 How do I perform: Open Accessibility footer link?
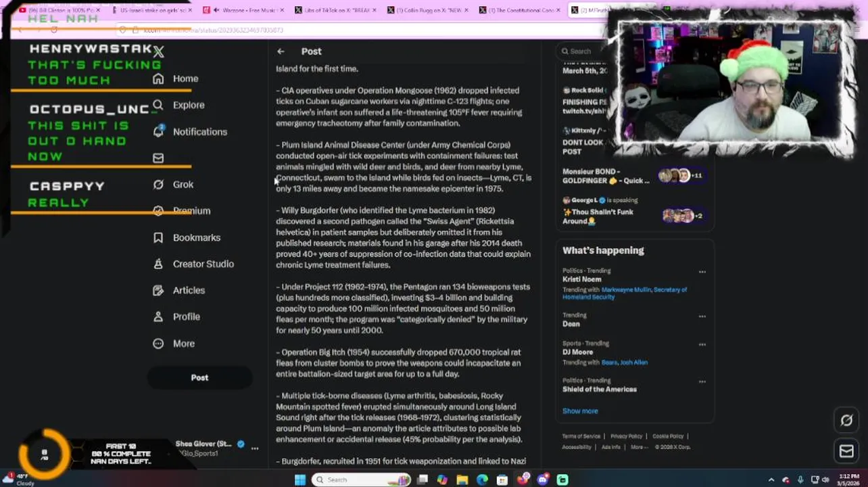pyautogui.click(x=577, y=447)
